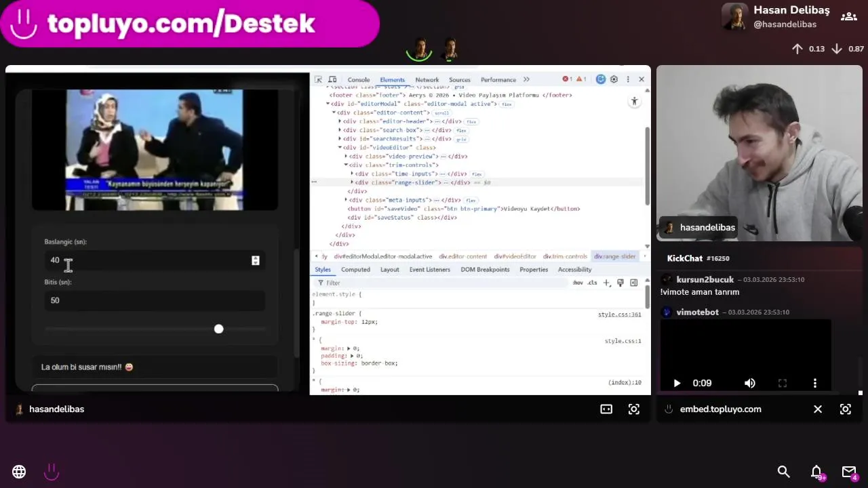Open the Properties tab in the styles pane
Image resolution: width=868 pixels, height=488 pixels.
(x=534, y=270)
